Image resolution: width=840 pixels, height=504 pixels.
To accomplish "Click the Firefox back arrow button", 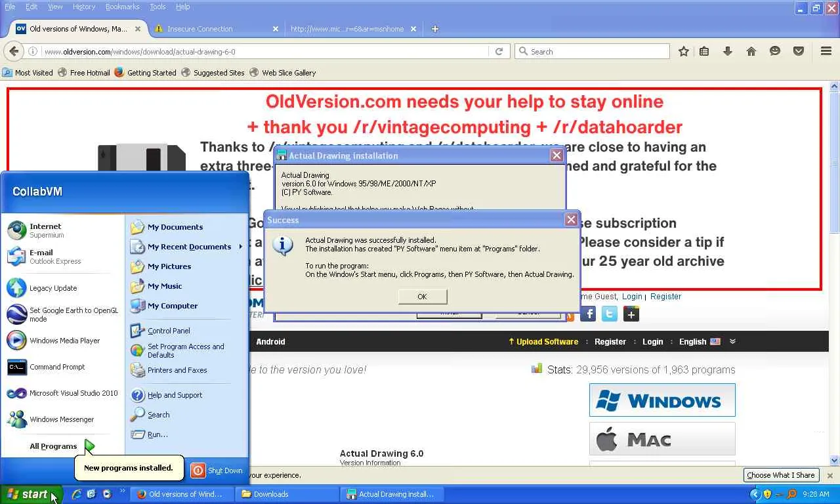I will point(14,51).
